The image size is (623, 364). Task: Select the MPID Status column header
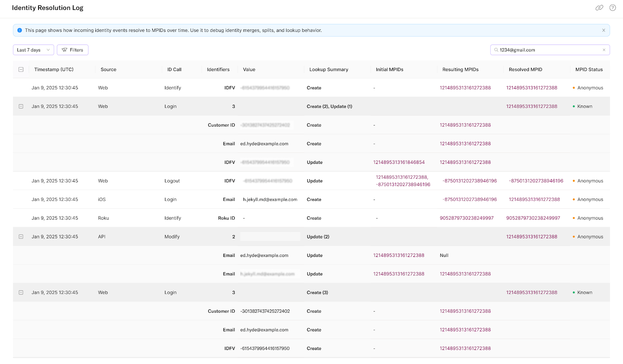(589, 69)
